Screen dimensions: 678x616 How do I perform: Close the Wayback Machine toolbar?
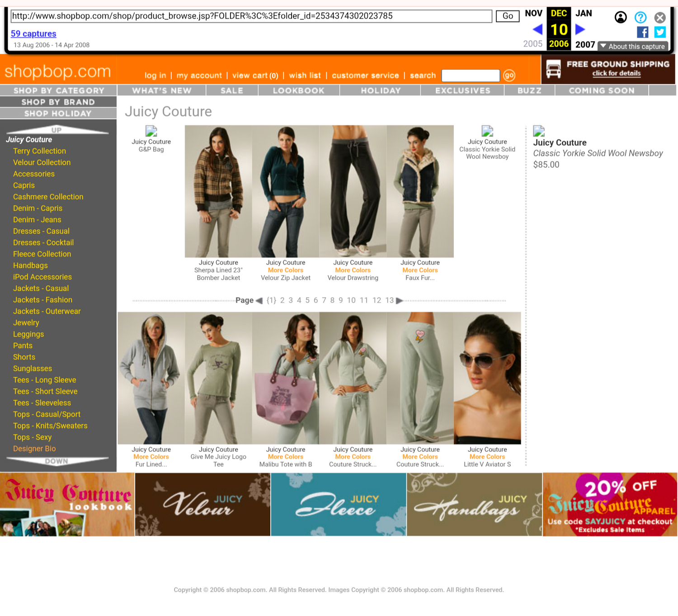pyautogui.click(x=660, y=17)
